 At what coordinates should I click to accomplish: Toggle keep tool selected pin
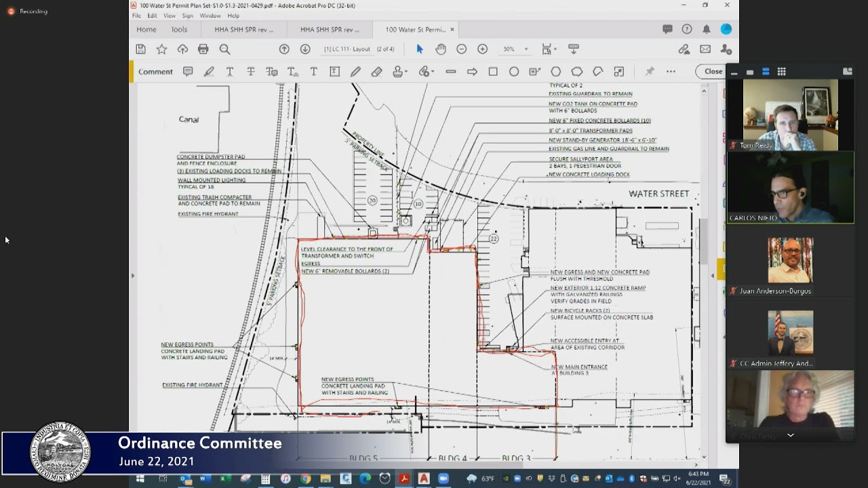650,71
